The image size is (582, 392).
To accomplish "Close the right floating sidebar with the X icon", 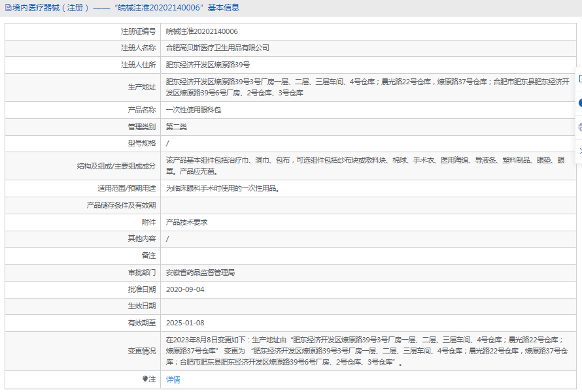I will 579,151.
